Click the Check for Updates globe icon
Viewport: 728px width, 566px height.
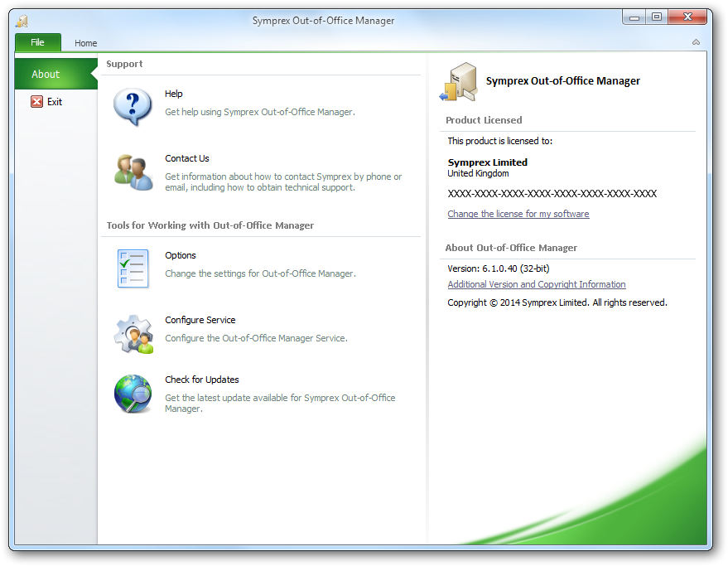133,394
